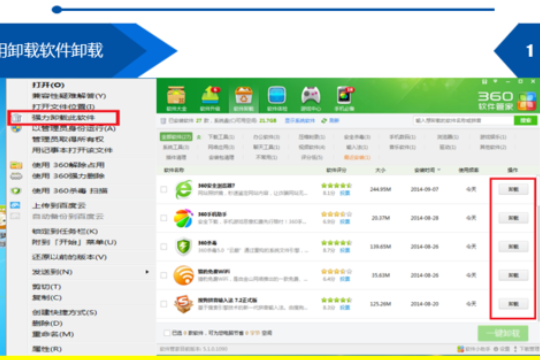Image resolution: width=540 pixels, height=360 pixels.
Task: Click the star rating of 360手机助手
Action: pos(336,214)
